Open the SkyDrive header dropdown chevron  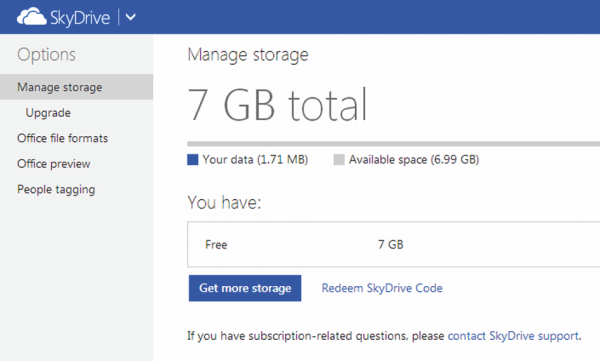pyautogui.click(x=130, y=17)
